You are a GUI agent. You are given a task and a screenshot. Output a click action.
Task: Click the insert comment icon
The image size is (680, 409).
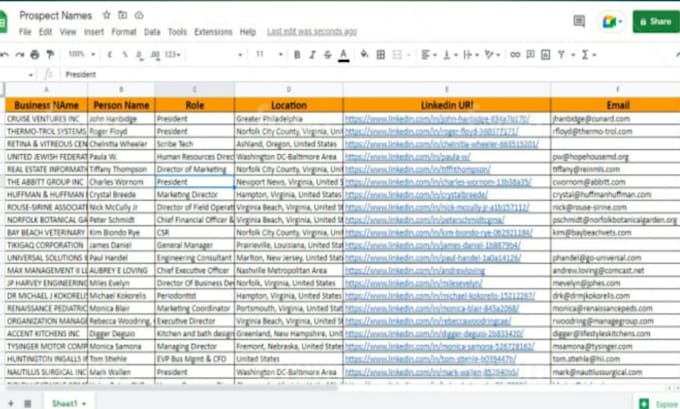point(530,54)
